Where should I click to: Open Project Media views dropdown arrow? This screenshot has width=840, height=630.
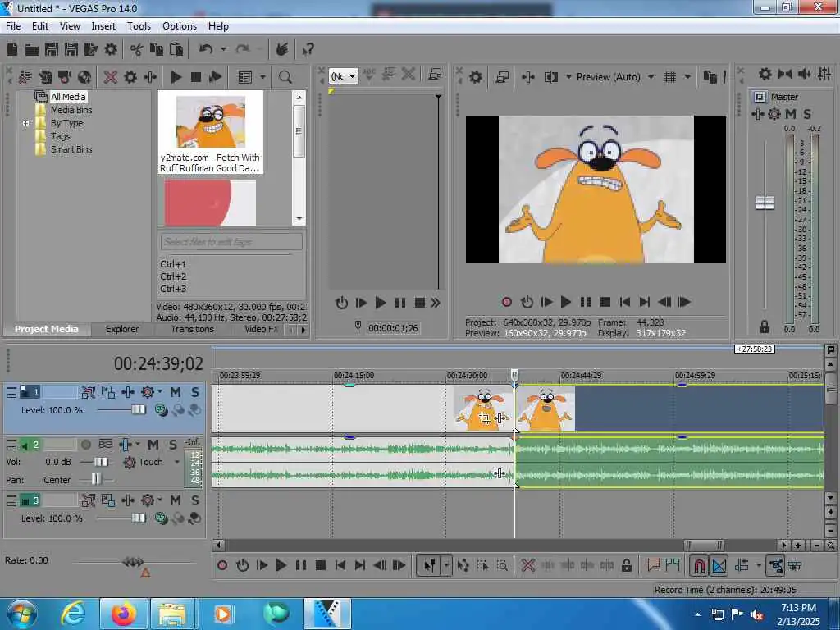262,77
